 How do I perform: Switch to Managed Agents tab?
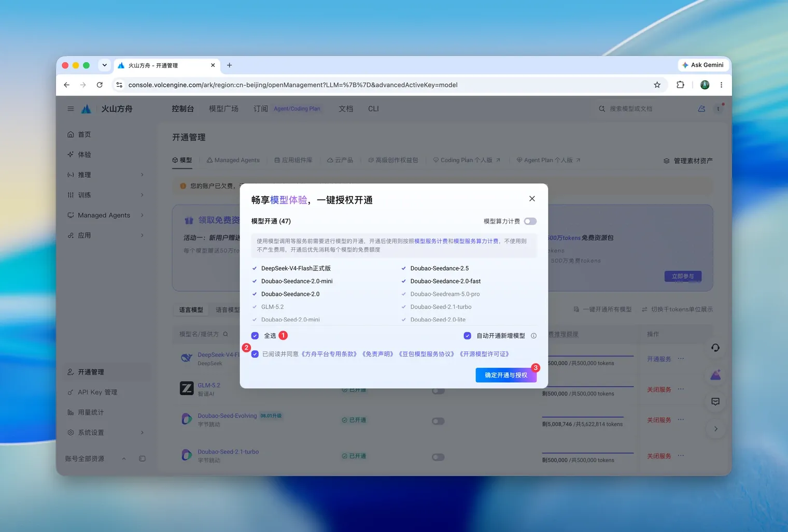[x=233, y=161]
